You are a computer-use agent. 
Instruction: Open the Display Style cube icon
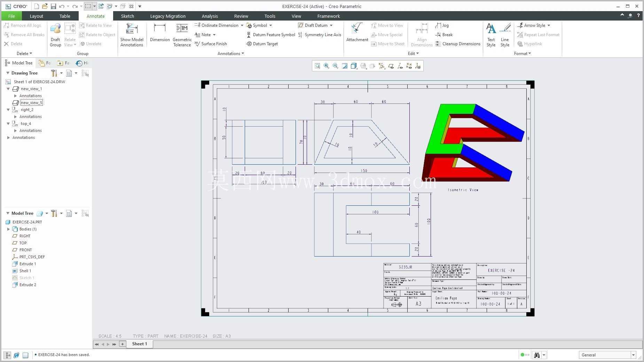click(x=354, y=66)
